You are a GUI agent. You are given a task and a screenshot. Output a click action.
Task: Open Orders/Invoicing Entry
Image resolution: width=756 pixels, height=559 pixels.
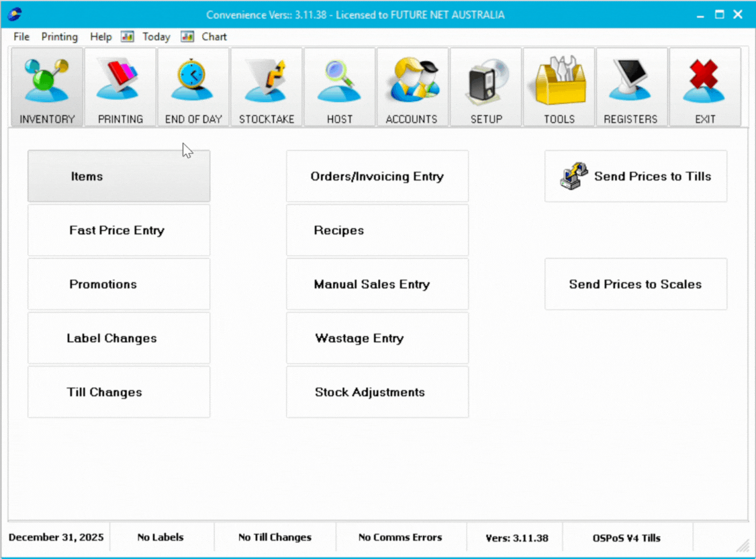[377, 176]
